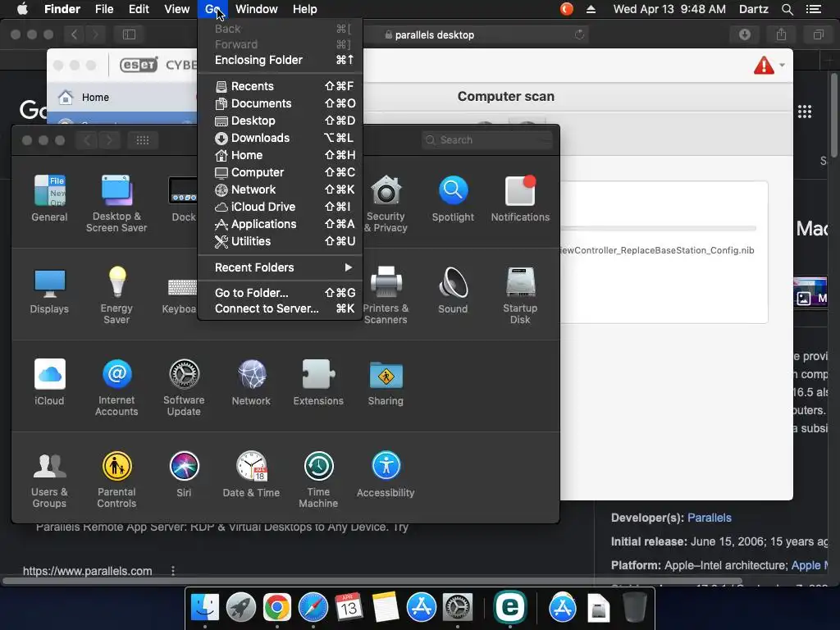Choose Enclosing Folder from Go menu
Screen dimensions: 840x630
[281, 60]
